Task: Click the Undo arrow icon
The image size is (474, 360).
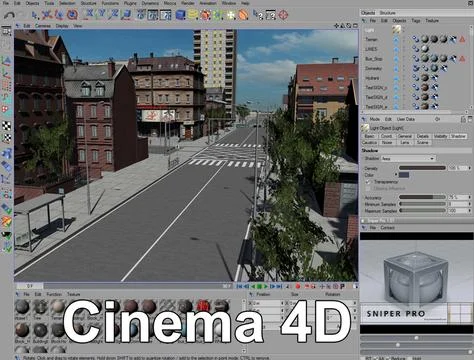Action: coord(9,15)
